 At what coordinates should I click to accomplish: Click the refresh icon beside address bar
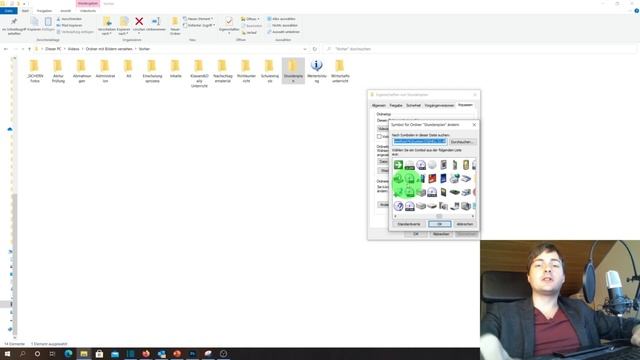tap(315, 49)
